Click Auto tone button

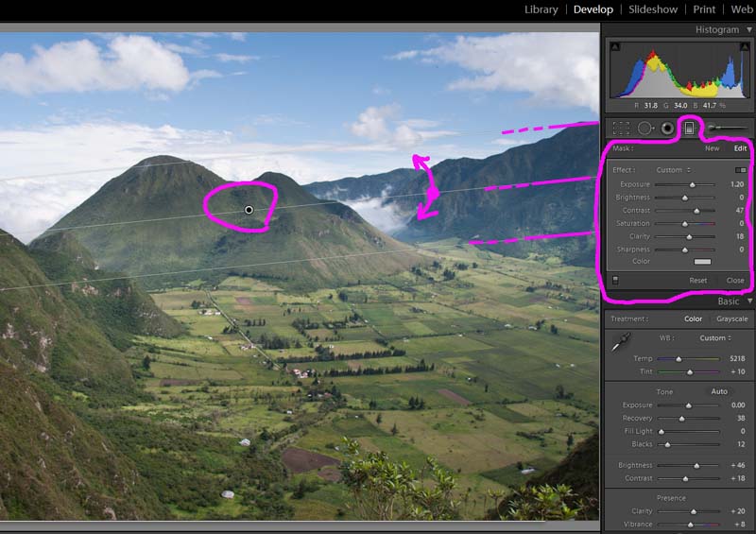(719, 391)
